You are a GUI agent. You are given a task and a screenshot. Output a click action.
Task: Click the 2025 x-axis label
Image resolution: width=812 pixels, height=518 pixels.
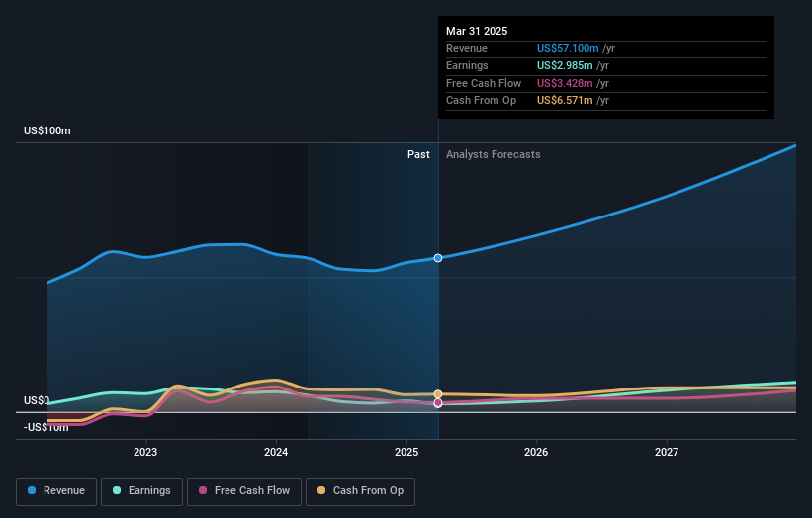406,453
